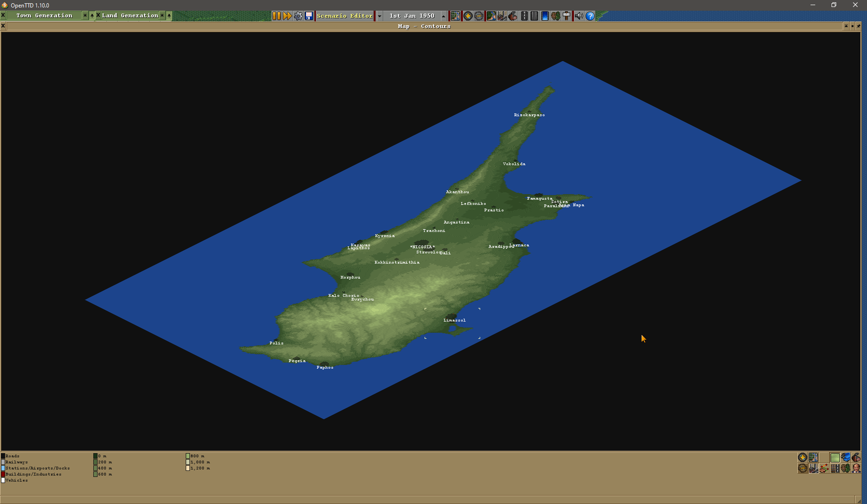Click the 600 m height legend entry
Screen dimensions: 867x504
pos(103,474)
